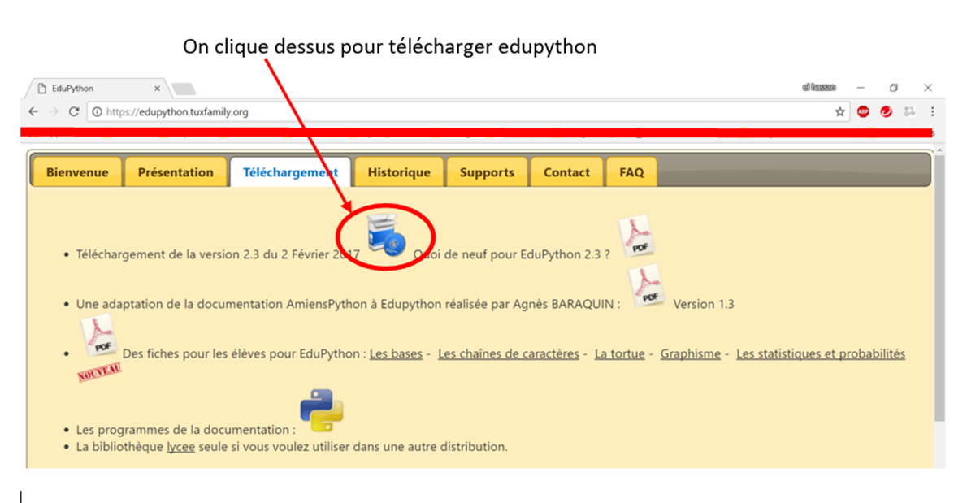The image size is (980, 503).
Task: Switch to the Bienvenue tab
Action: point(76,172)
